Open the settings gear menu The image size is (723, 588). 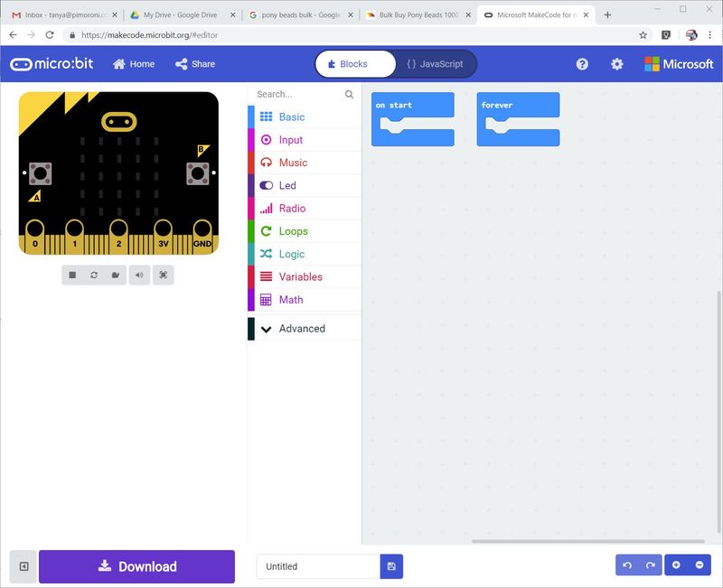[617, 64]
